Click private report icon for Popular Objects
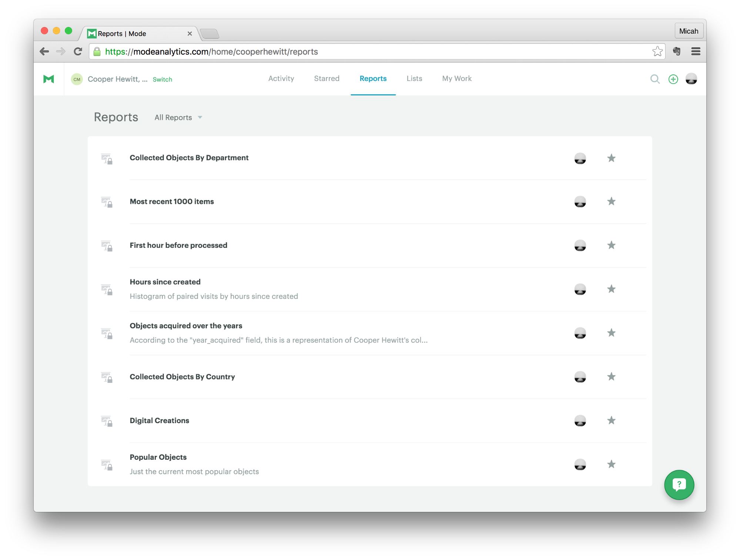Viewport: 740px width, 560px height. pos(107,465)
